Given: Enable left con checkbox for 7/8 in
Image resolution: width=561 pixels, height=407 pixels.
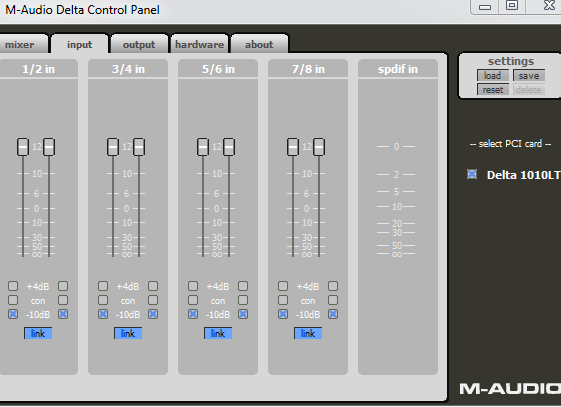Looking at the screenshot, I should coord(283,300).
